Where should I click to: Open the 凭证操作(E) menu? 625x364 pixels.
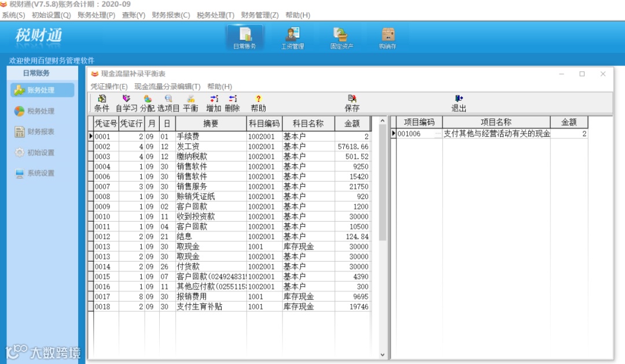click(109, 86)
